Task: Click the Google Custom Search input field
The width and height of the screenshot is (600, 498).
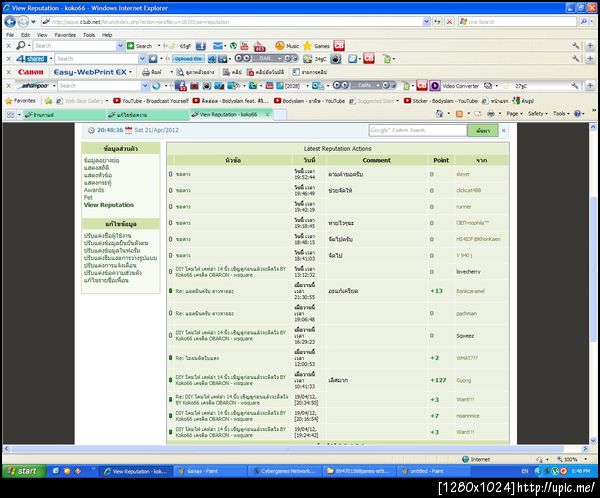Action: click(x=418, y=130)
